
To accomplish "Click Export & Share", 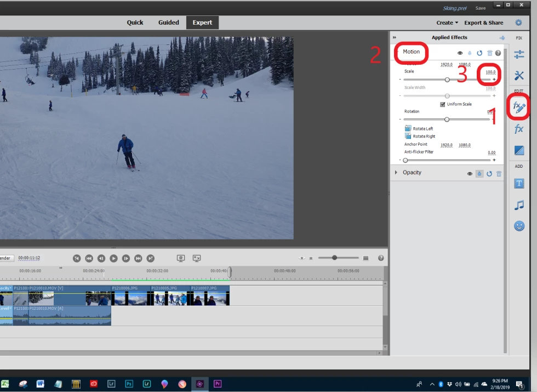I will pyautogui.click(x=483, y=22).
